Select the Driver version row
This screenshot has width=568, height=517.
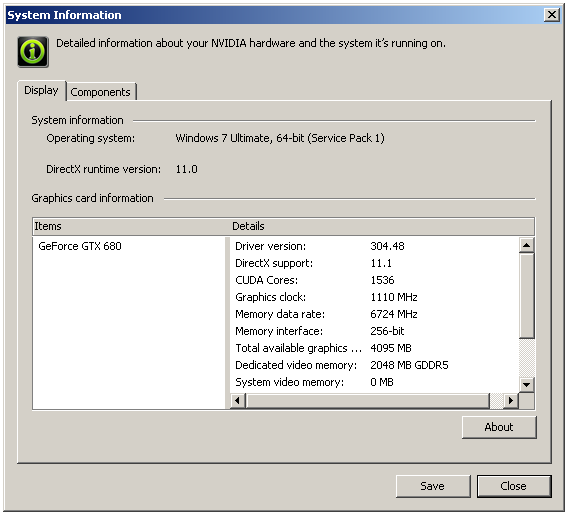(374, 246)
